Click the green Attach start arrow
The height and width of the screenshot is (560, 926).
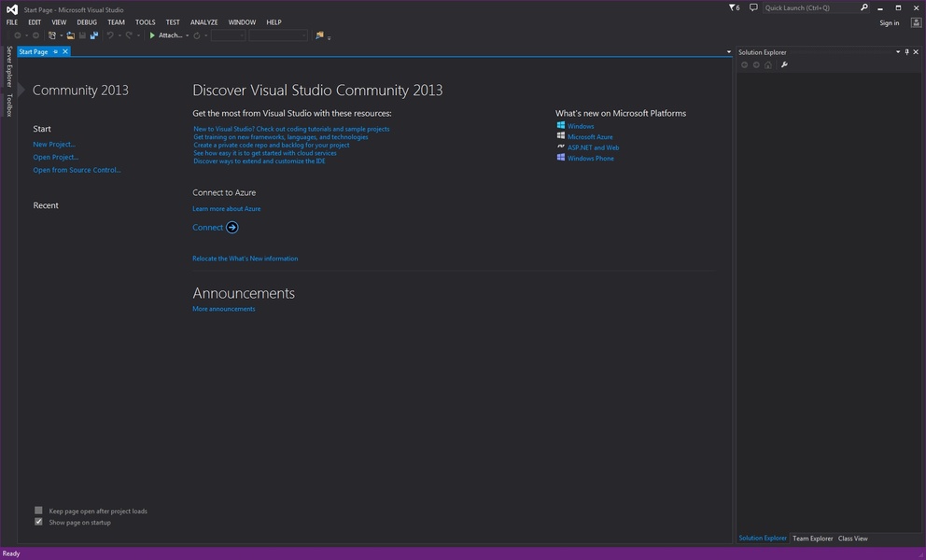(152, 35)
